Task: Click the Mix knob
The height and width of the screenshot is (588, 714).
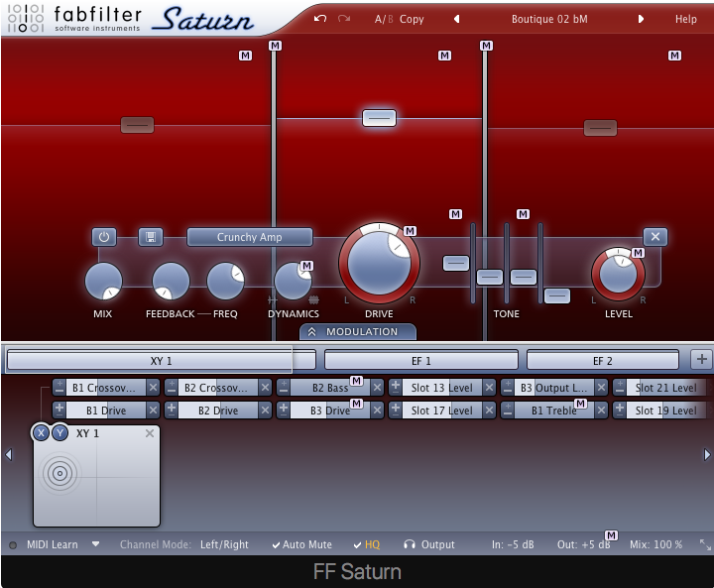Action: (x=103, y=281)
